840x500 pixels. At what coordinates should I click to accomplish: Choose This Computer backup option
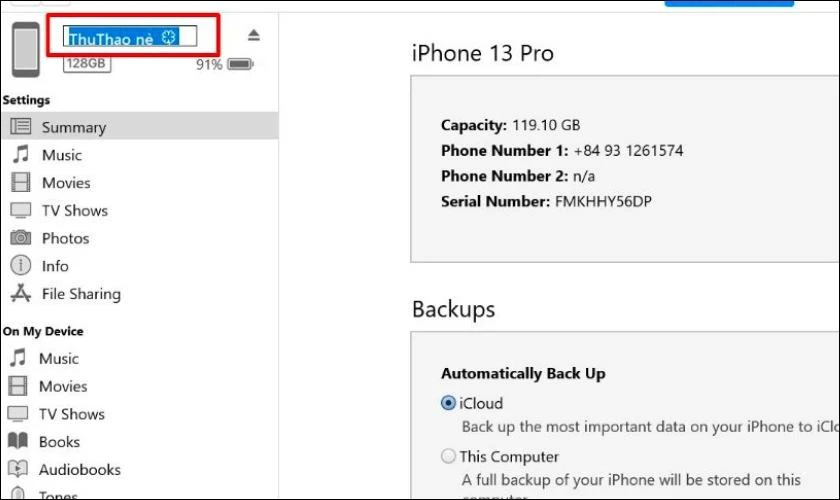click(x=448, y=456)
